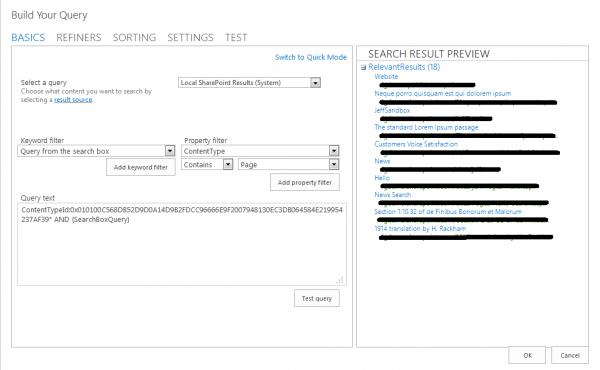Image resolution: width=600 pixels, height=370 pixels.
Task: Confirm with the OK button
Action: click(527, 355)
